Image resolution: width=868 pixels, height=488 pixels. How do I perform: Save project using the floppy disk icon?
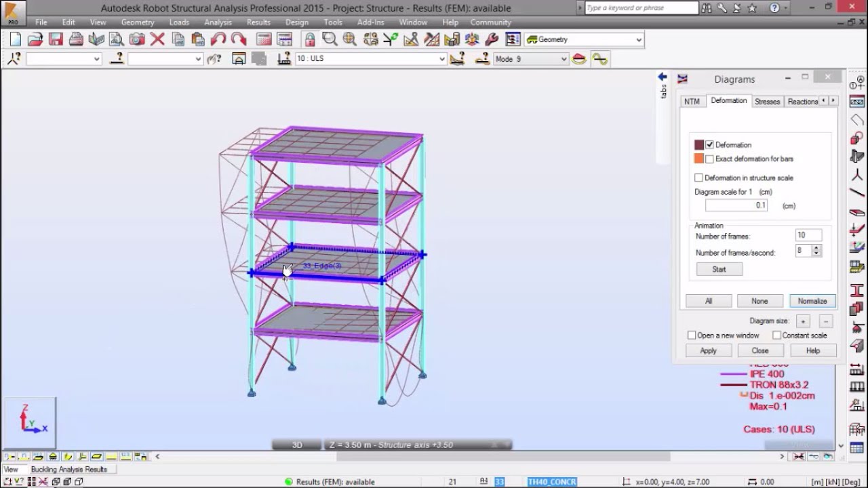click(x=56, y=39)
